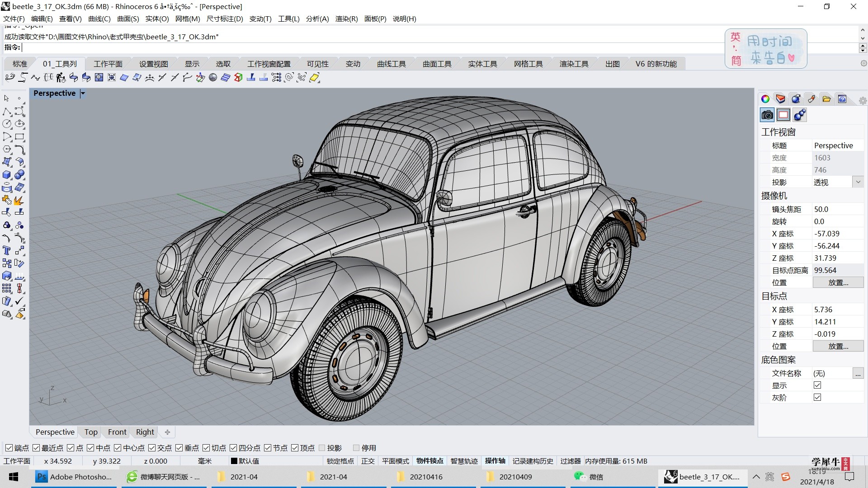Select the camera viewport properties icon
This screenshot has width=868, height=488.
(x=767, y=115)
